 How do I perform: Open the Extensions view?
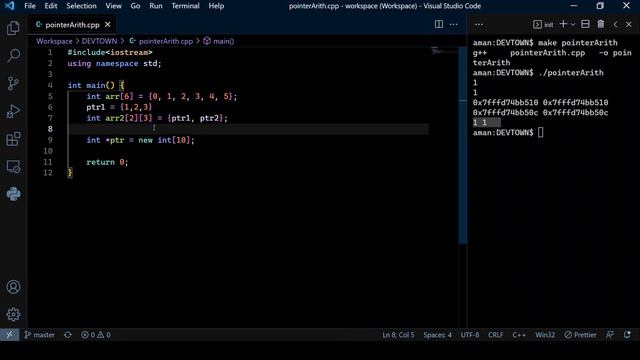coord(13,139)
